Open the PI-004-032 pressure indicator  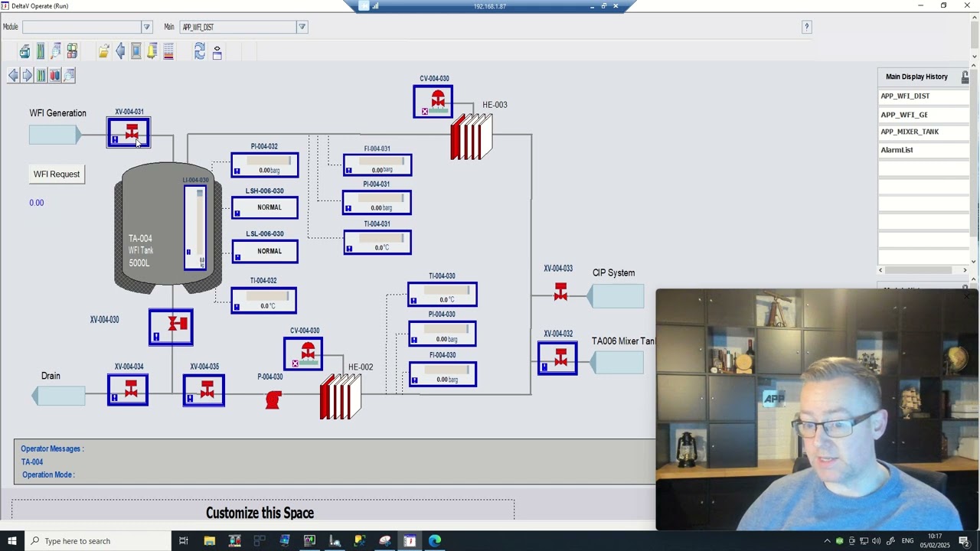(265, 165)
